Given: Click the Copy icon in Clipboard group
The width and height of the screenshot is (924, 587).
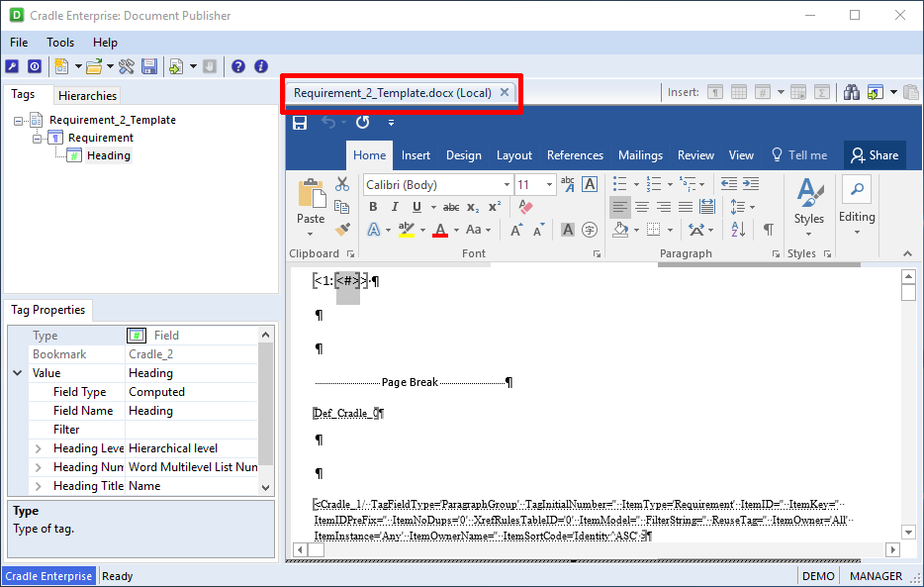Looking at the screenshot, I should tap(341, 206).
